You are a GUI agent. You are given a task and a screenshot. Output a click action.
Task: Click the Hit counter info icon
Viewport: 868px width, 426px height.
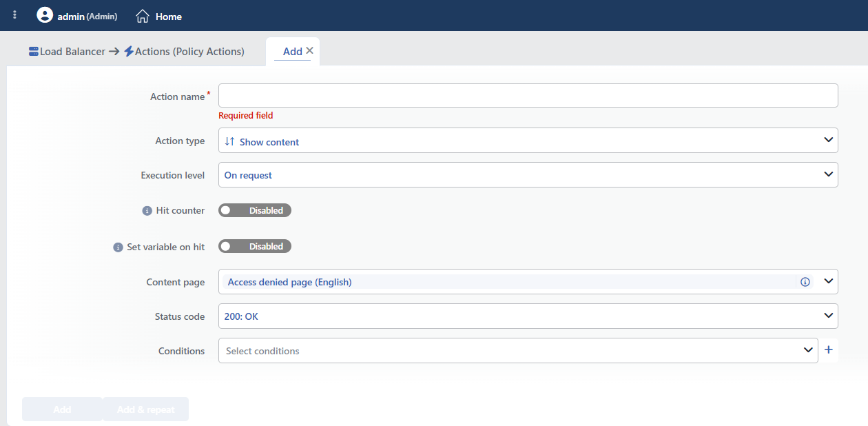point(147,211)
